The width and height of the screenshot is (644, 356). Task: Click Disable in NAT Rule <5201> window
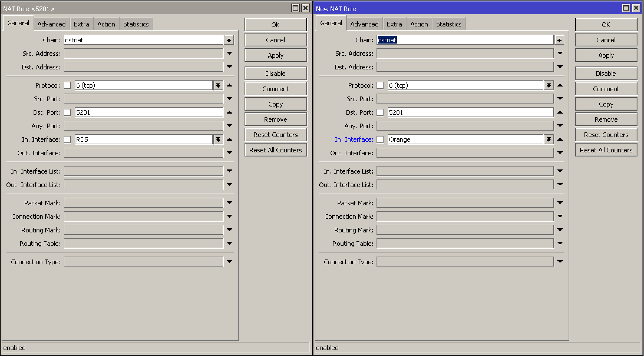pyautogui.click(x=275, y=74)
